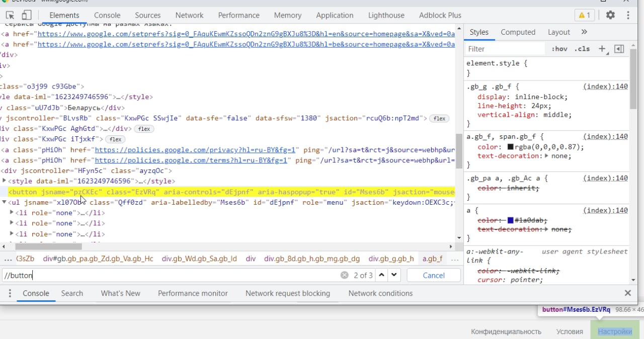The width and height of the screenshot is (644, 339).
Task: Activate the inspect element picker icon
Action: click(10, 15)
